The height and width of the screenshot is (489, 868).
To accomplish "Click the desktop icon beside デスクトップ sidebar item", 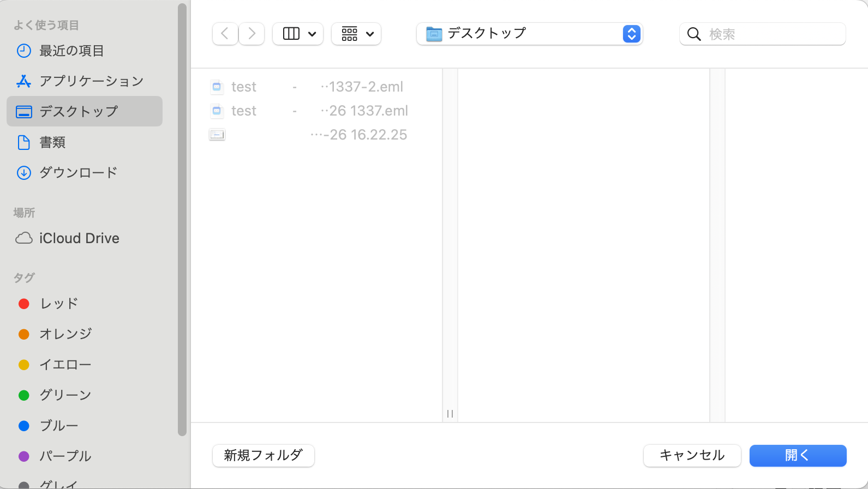I will coord(24,112).
